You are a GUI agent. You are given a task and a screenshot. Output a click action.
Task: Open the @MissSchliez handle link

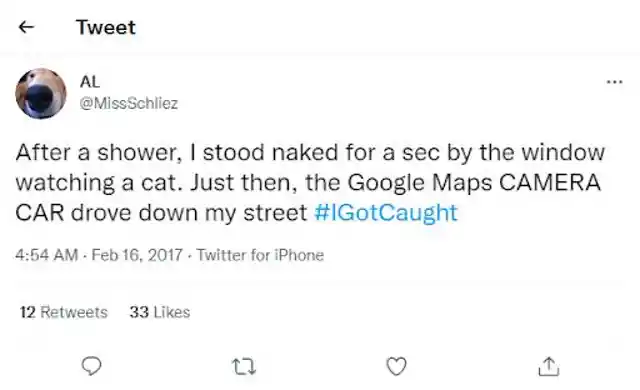(129, 103)
